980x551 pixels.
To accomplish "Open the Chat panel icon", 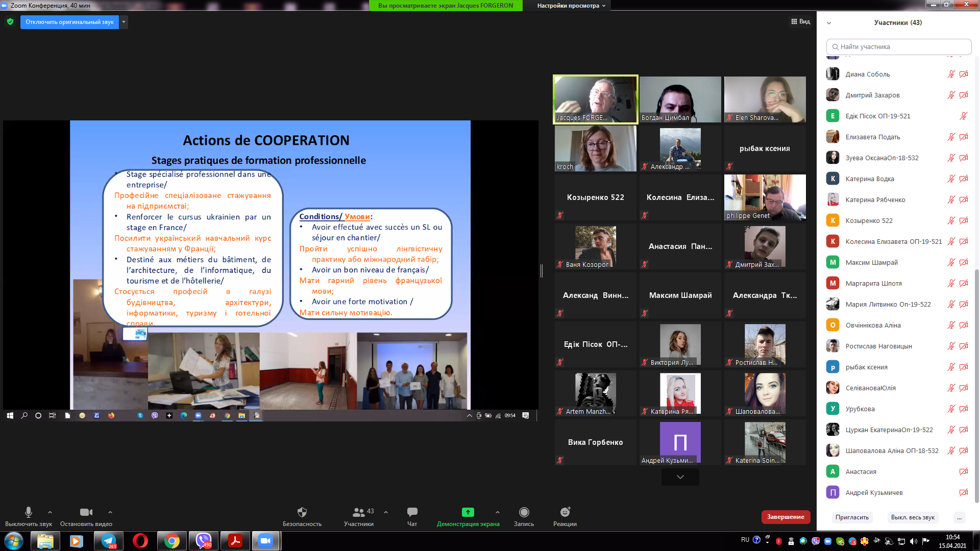I will point(412,512).
